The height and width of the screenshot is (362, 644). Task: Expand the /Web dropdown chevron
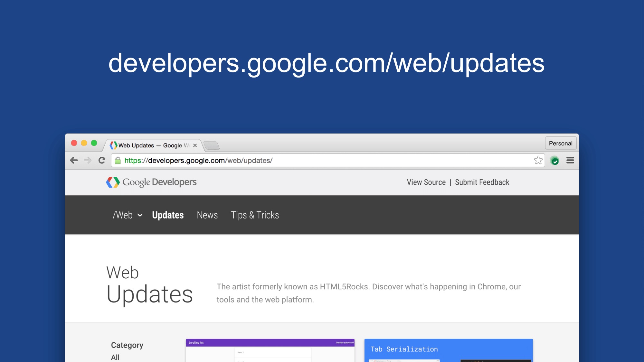pos(140,215)
